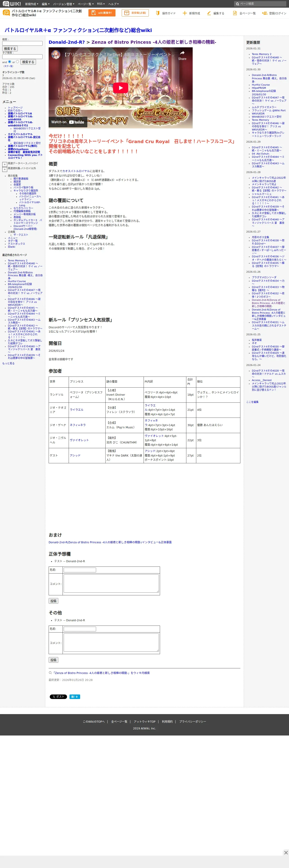Click the 編集する pencil icon

(209, 13)
